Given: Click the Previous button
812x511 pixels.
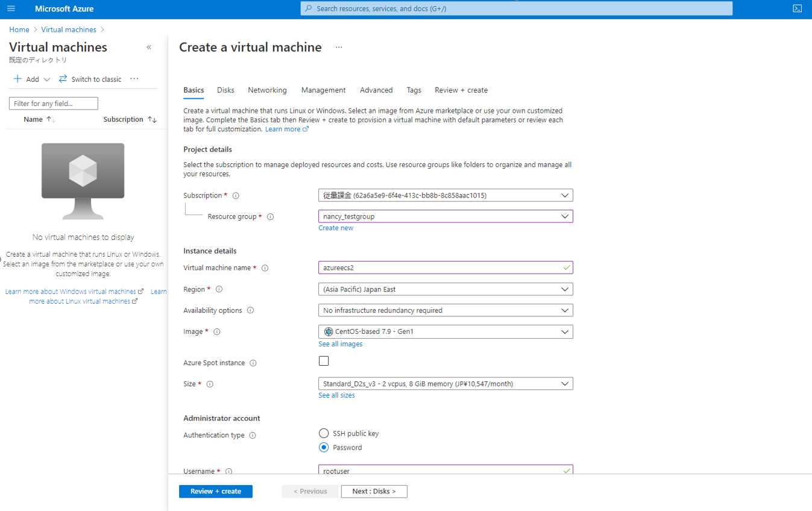Looking at the screenshot, I should (x=310, y=491).
